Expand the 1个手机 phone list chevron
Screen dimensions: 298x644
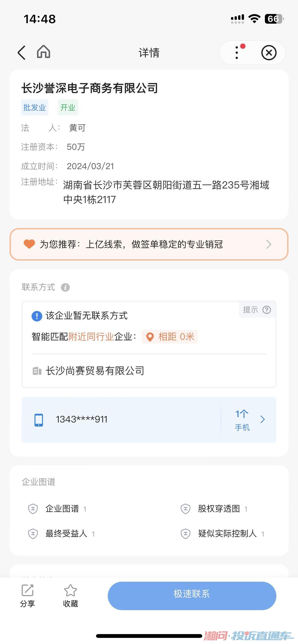[263, 419]
